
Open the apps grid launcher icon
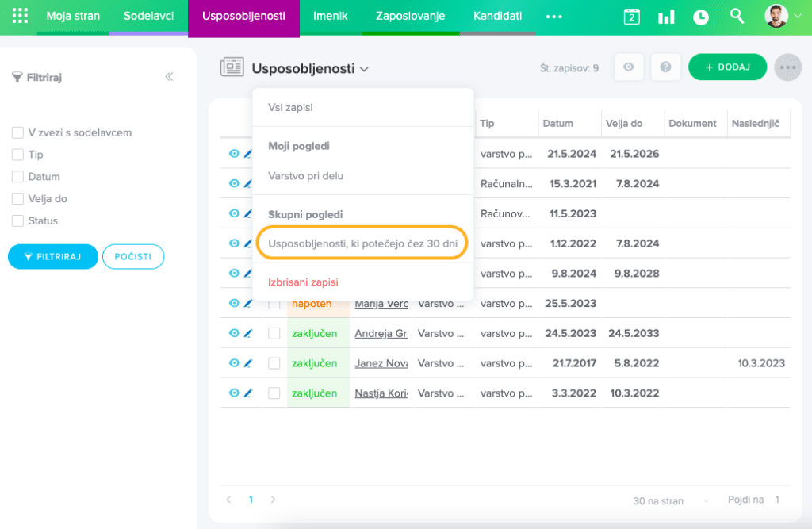point(20,16)
